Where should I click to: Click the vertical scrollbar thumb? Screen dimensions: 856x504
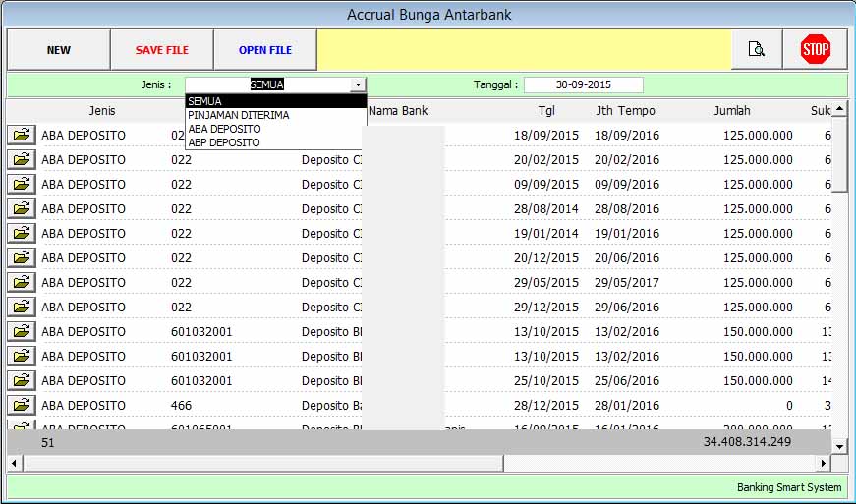coord(839,154)
